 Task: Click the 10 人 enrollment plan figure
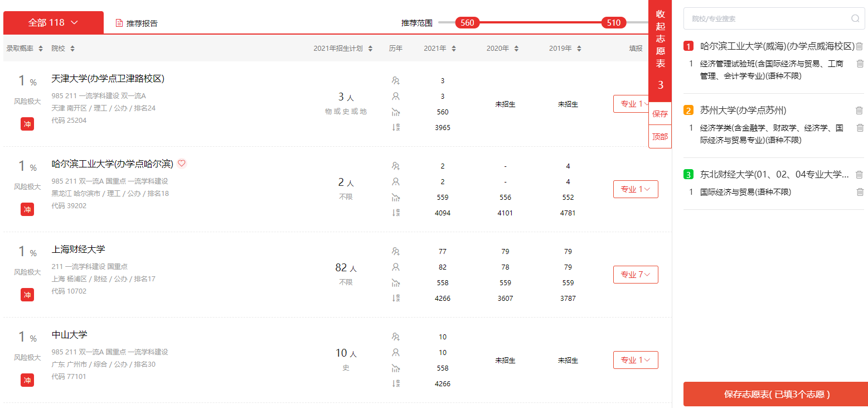point(346,353)
